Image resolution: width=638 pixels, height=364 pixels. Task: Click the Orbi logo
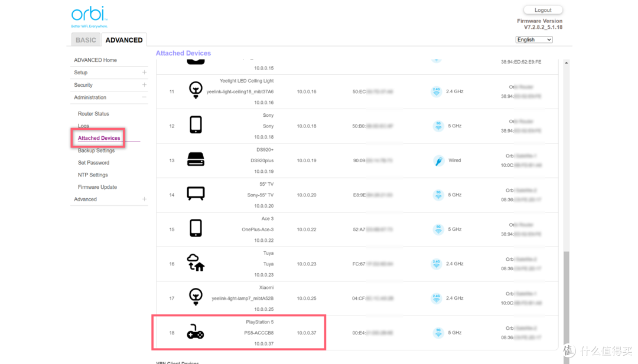click(89, 17)
